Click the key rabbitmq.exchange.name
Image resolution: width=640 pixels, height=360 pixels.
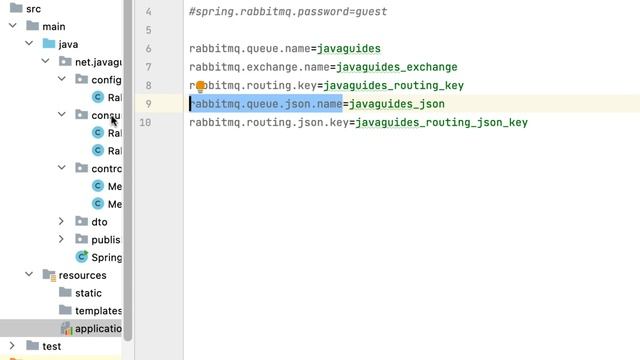click(259, 67)
